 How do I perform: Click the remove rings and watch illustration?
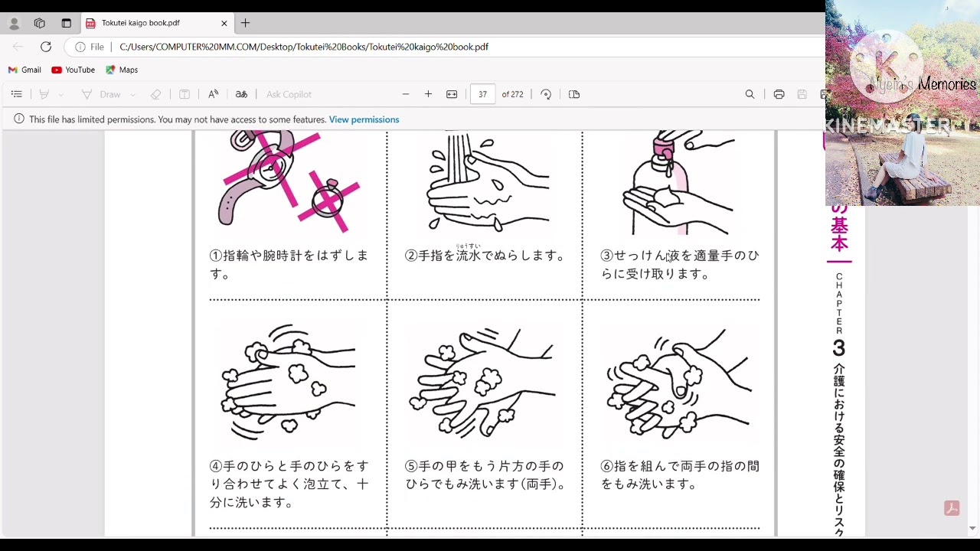click(x=289, y=181)
